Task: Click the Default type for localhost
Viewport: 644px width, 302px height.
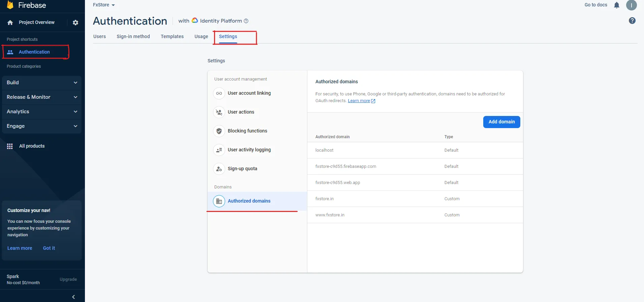Action: pos(451,150)
